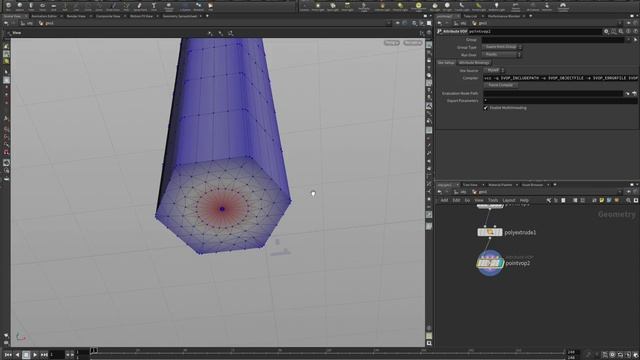
Task: Open Attribute Bindings parameter tab
Action: point(474,62)
